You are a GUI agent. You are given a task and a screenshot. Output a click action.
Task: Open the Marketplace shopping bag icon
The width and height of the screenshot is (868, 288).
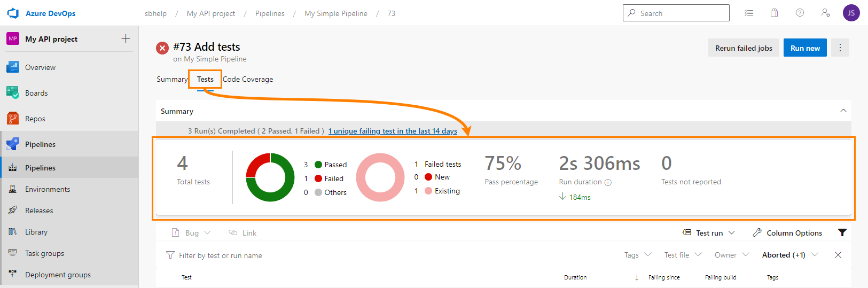coord(774,13)
